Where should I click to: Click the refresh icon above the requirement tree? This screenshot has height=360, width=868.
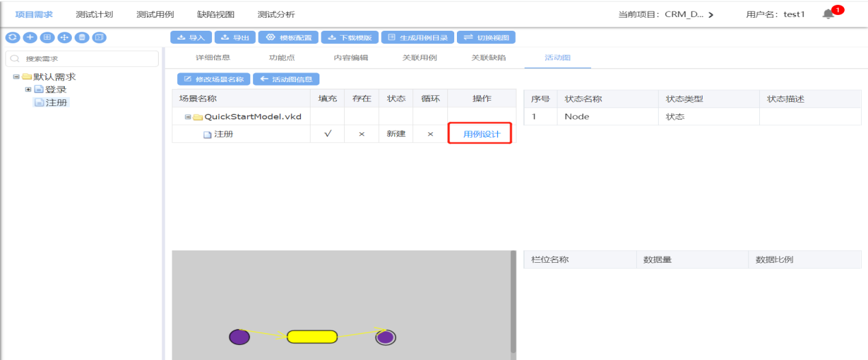(12, 37)
